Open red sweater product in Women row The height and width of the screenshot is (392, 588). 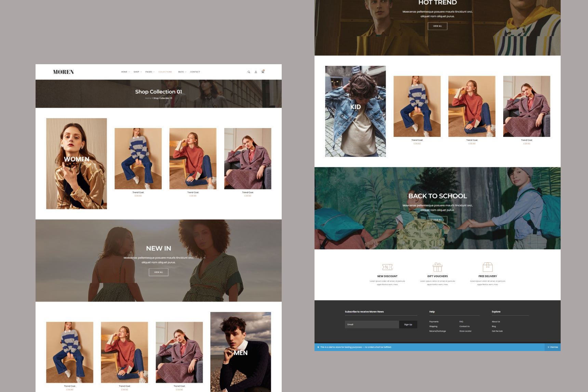point(193,158)
